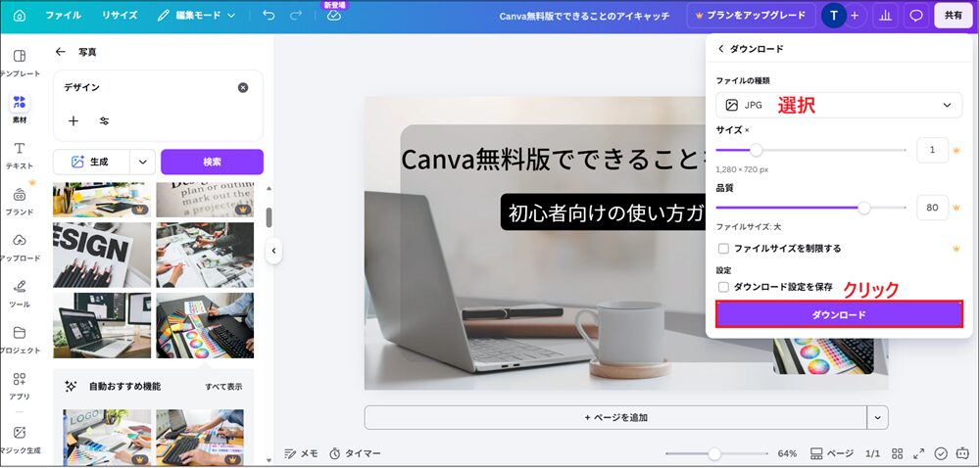Viewport: 980px width, 468px height.
Task: Click the quality value field showing 80
Action: pos(932,208)
